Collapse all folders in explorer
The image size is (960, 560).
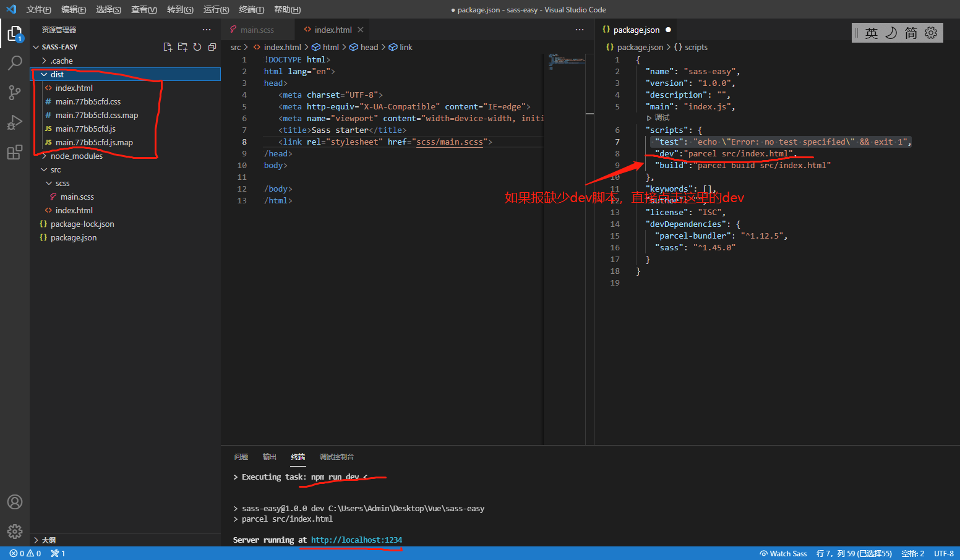click(x=212, y=47)
